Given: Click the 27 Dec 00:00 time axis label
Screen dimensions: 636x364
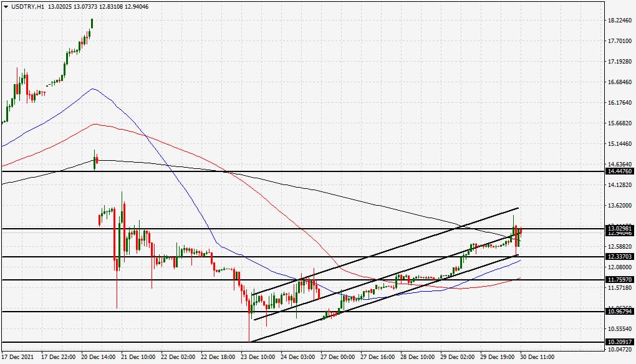Looking at the screenshot, I should coord(338,357).
